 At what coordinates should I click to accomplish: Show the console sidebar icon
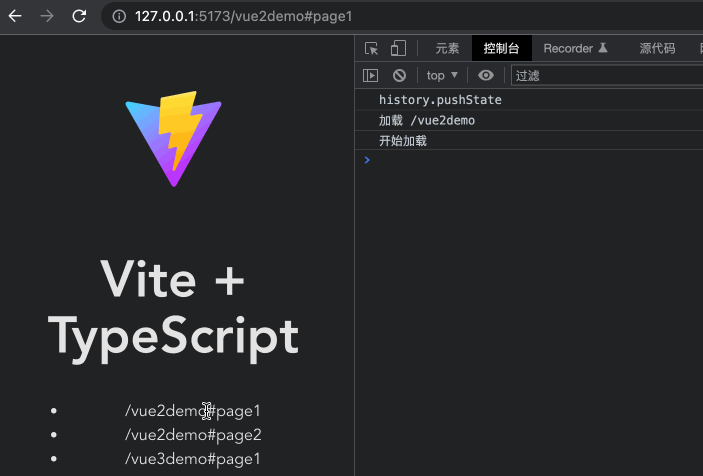click(370, 75)
